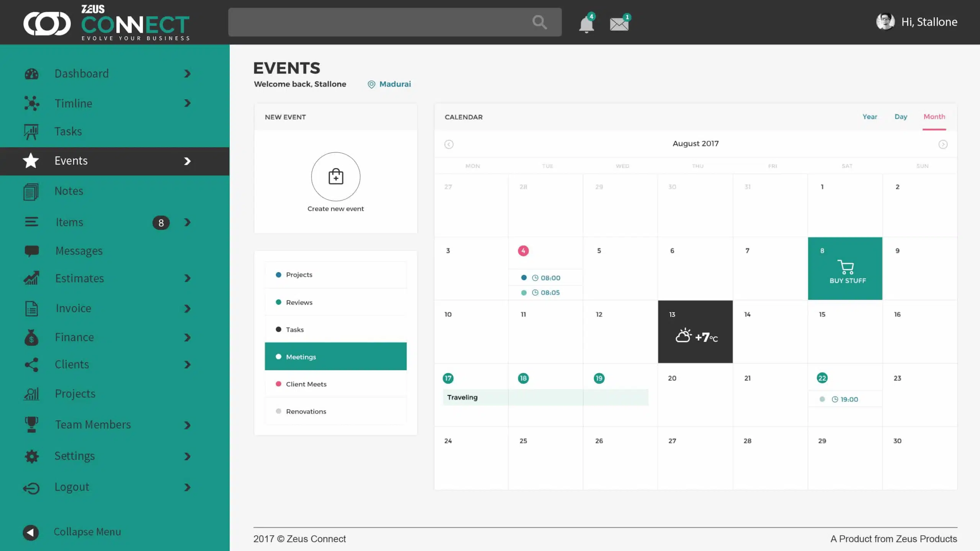
Task: Click the BUY STUFF calendar entry
Action: click(844, 268)
